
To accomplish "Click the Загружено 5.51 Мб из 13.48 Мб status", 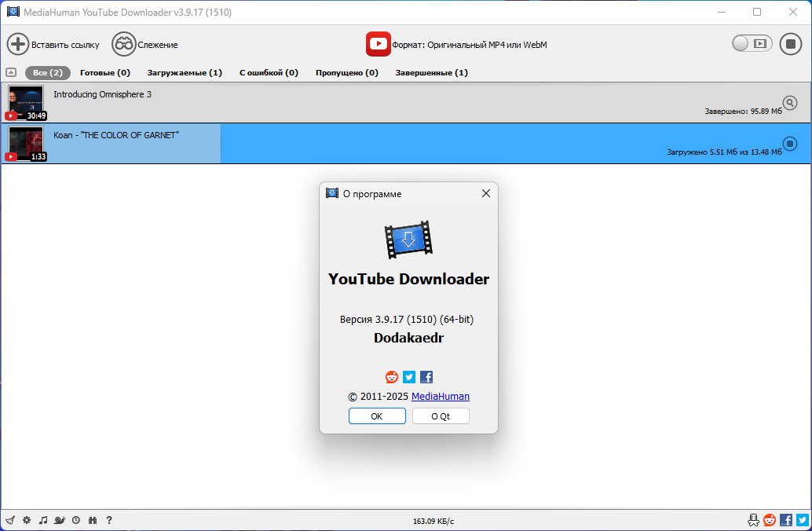I will click(725, 152).
